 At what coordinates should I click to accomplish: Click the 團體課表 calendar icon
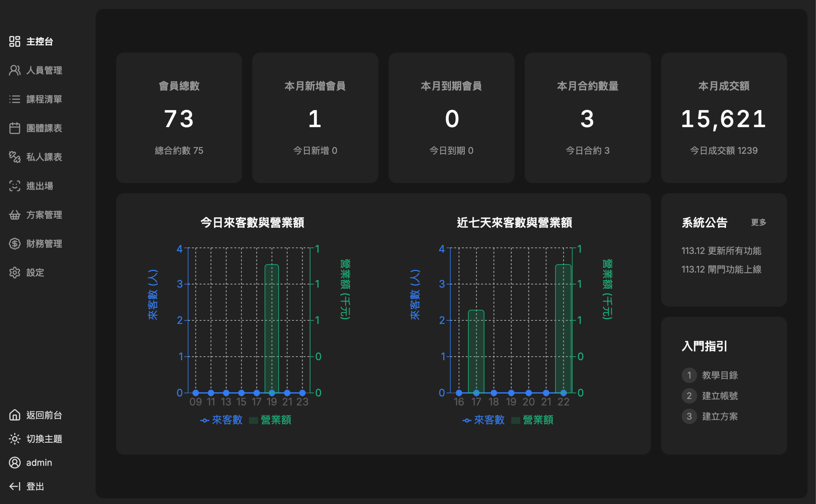(15, 128)
